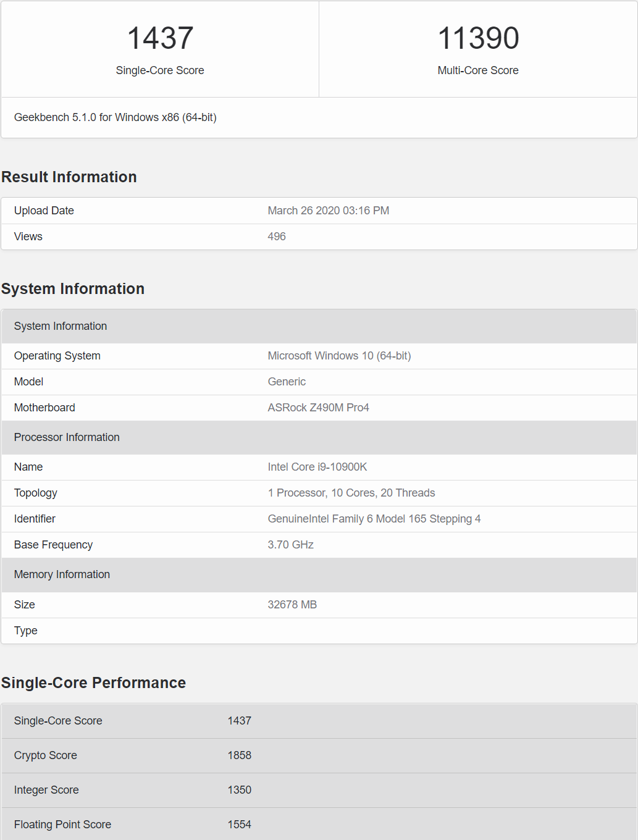Click the Crypto Score row value 1858
The image size is (638, 840).
click(239, 755)
